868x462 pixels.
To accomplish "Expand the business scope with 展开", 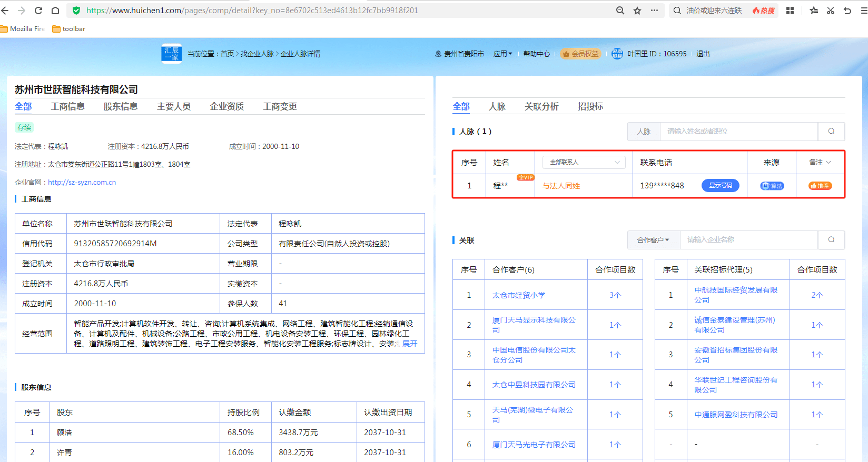I will 410,344.
